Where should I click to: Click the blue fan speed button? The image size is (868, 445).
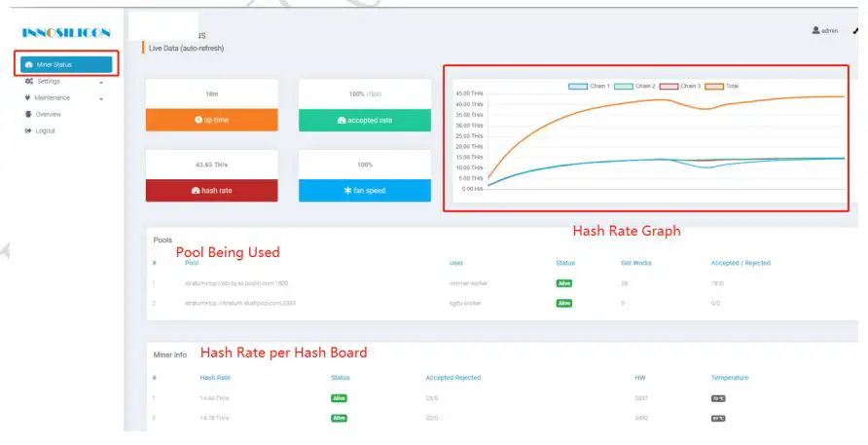pyautogui.click(x=365, y=191)
